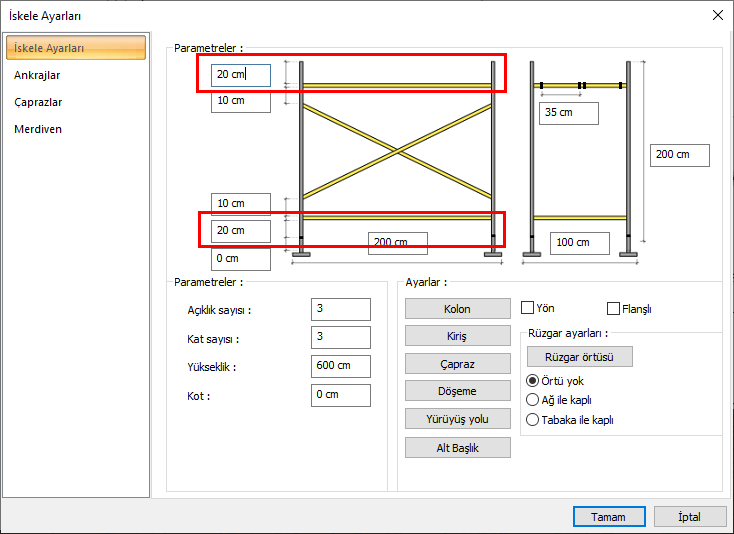This screenshot has width=734, height=534.
Task: Enable the Yön checkbox
Action: 528,308
